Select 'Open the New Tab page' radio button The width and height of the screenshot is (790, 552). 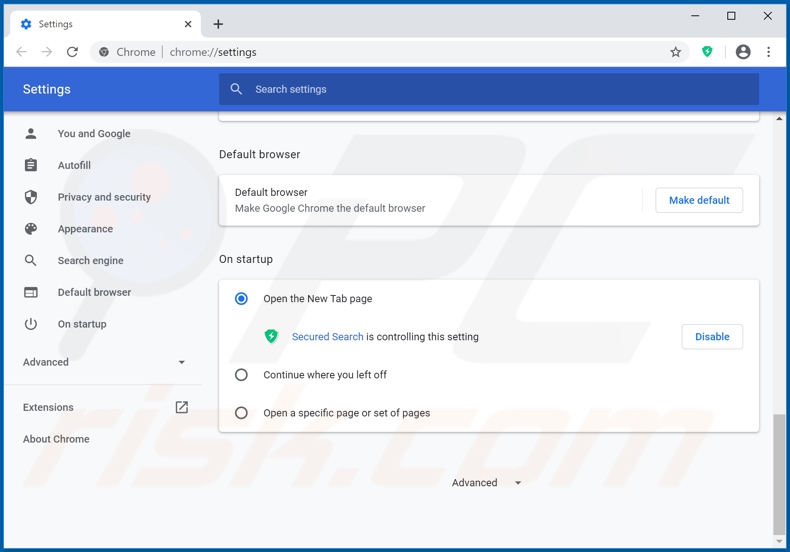241,299
